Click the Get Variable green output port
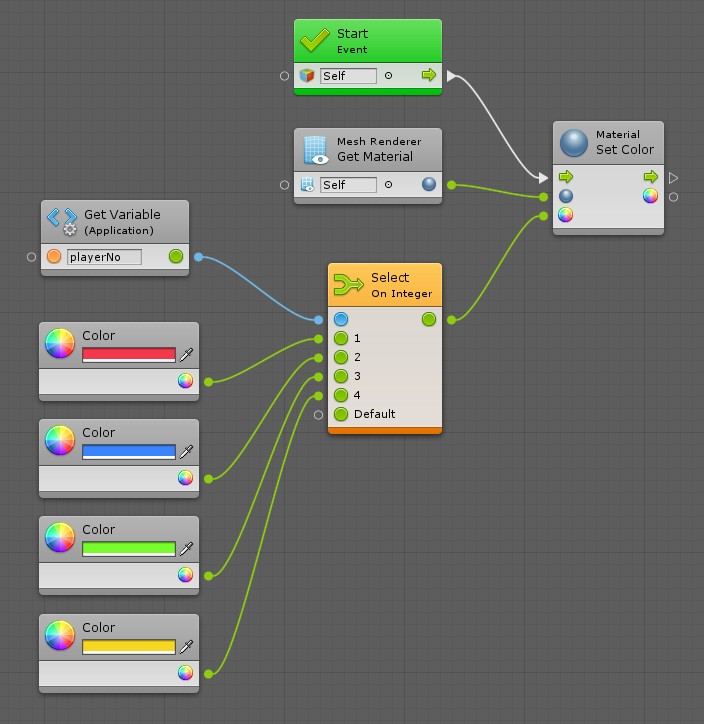This screenshot has height=724, width=704. coord(176,257)
